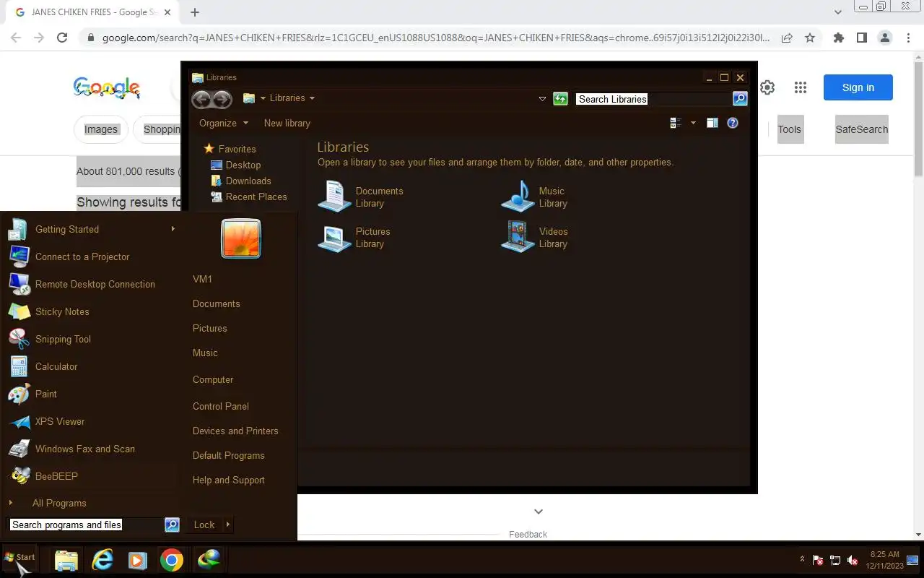Open Windows Media Player from taskbar
The width and height of the screenshot is (924, 578).
coord(137,560)
